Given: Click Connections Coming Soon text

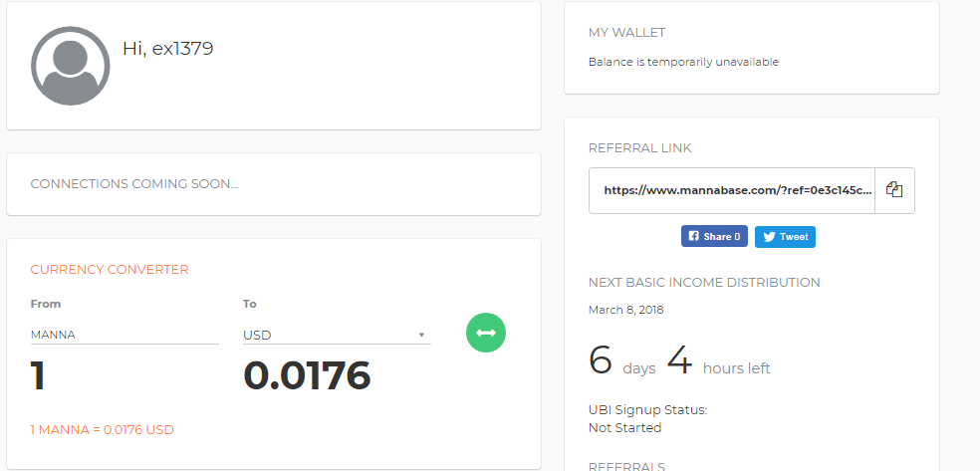Looking at the screenshot, I should coord(134,183).
